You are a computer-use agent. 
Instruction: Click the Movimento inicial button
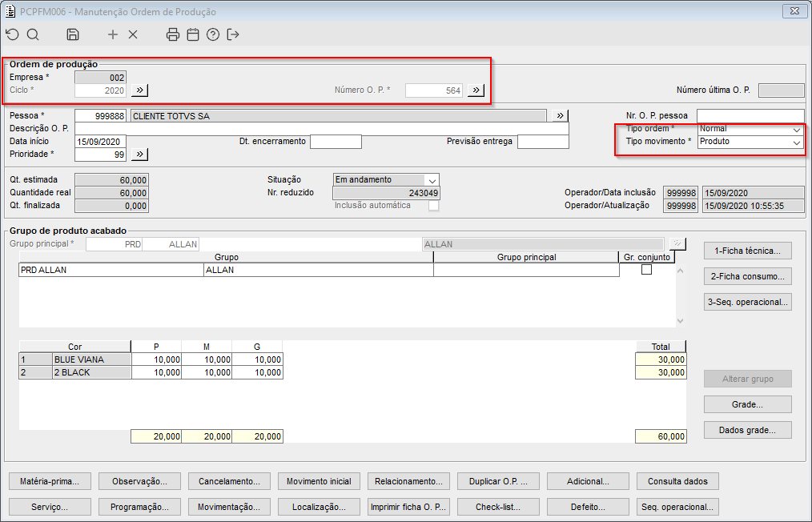(x=319, y=481)
